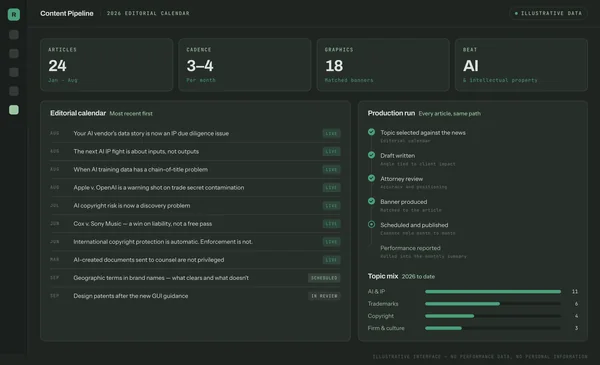Click the Content Pipeline title
The height and width of the screenshot is (365, 600).
pyautogui.click(x=67, y=13)
